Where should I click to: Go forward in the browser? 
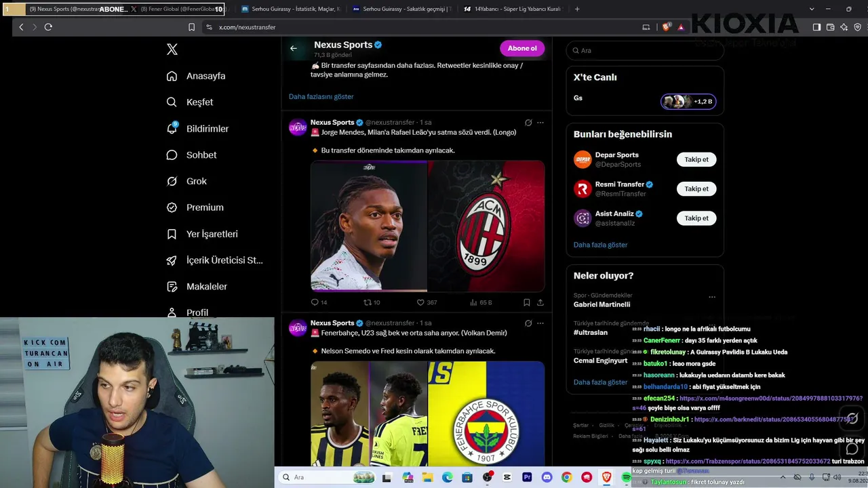click(x=34, y=27)
